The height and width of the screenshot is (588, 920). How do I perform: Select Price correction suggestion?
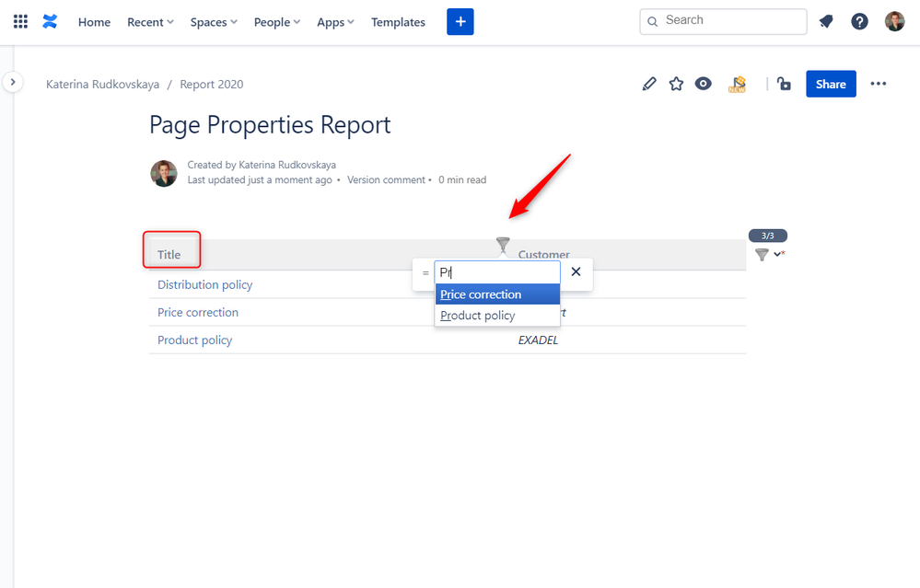pyautogui.click(x=497, y=294)
